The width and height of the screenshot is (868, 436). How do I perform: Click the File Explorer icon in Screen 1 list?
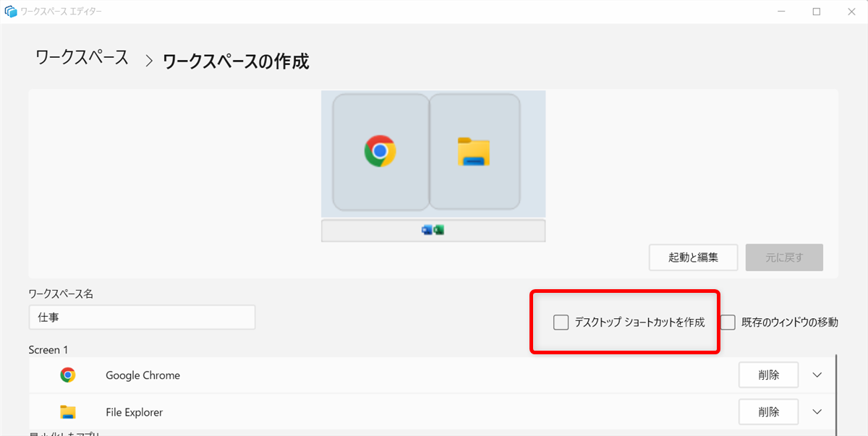(68, 411)
